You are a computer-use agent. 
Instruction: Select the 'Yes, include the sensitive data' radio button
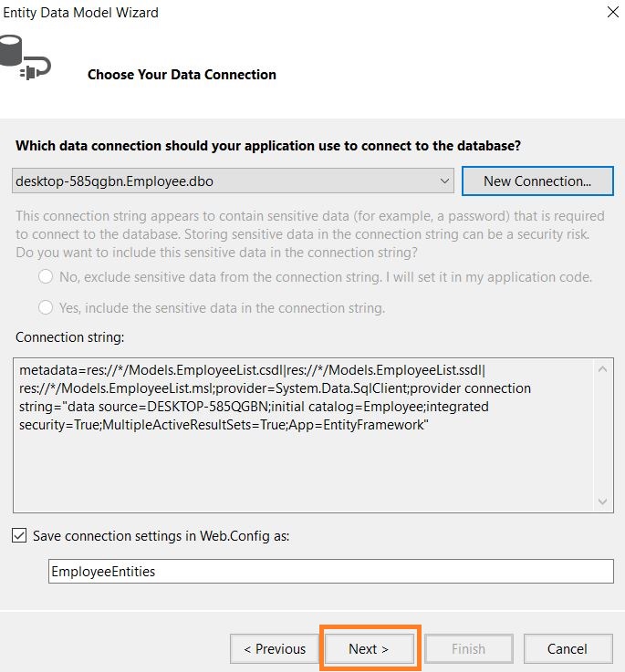click(x=46, y=308)
